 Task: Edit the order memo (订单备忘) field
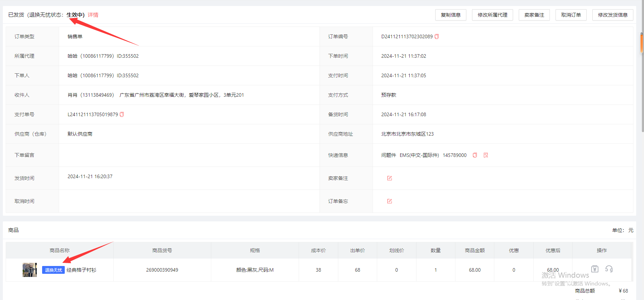pyautogui.click(x=390, y=201)
